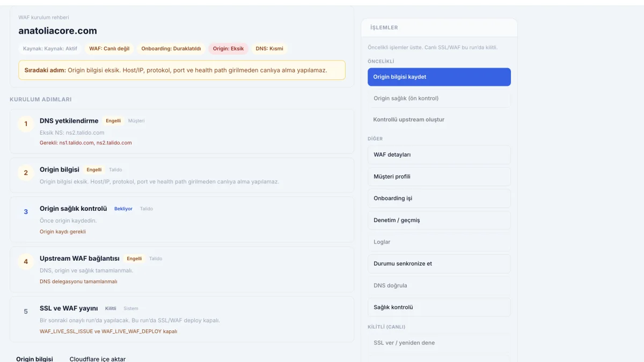This screenshot has width=644, height=362.
Task: Open WAF detayları
Action: [439, 154]
